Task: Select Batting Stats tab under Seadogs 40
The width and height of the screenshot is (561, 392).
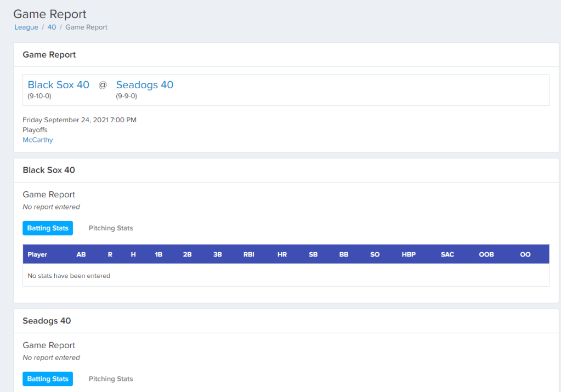Action: (x=48, y=379)
